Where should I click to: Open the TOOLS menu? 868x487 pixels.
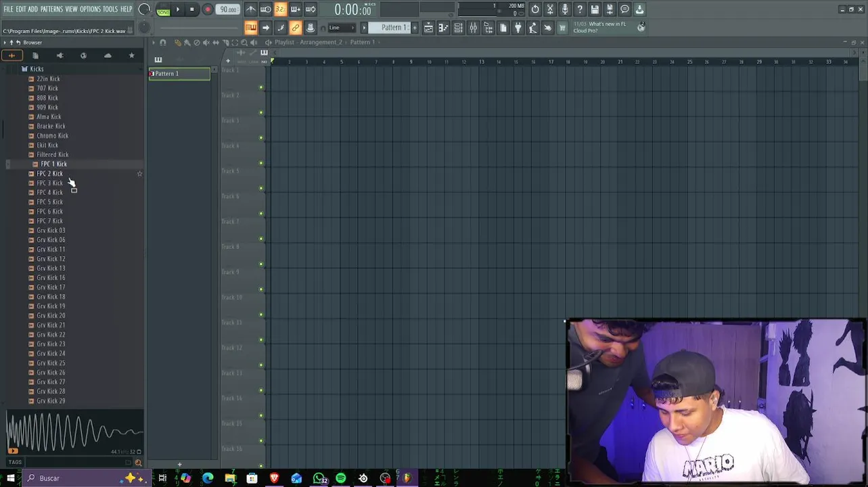pyautogui.click(x=110, y=9)
